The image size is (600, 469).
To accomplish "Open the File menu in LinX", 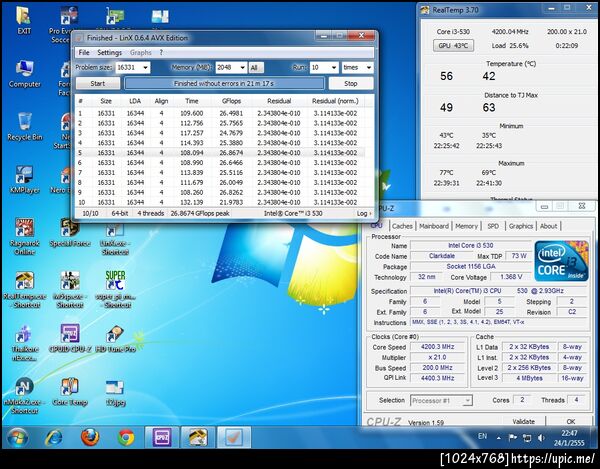I will click(84, 52).
